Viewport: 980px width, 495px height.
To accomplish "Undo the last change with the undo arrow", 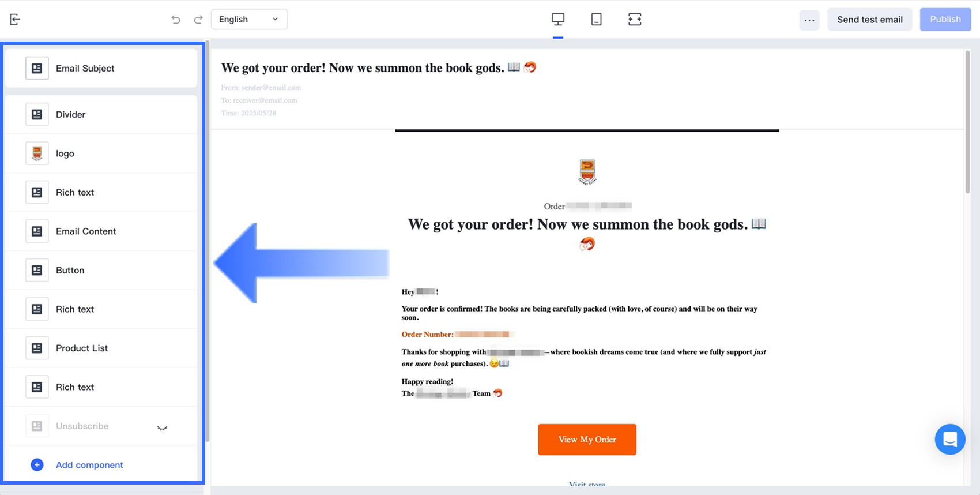I will 176,20.
